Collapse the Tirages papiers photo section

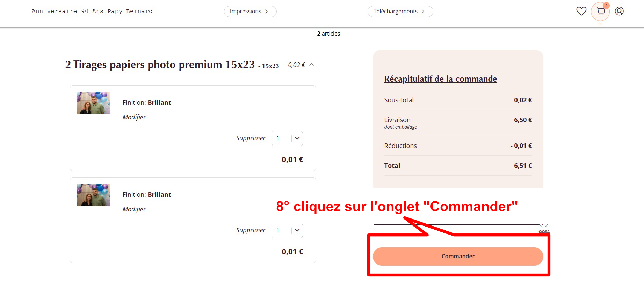coord(312,65)
